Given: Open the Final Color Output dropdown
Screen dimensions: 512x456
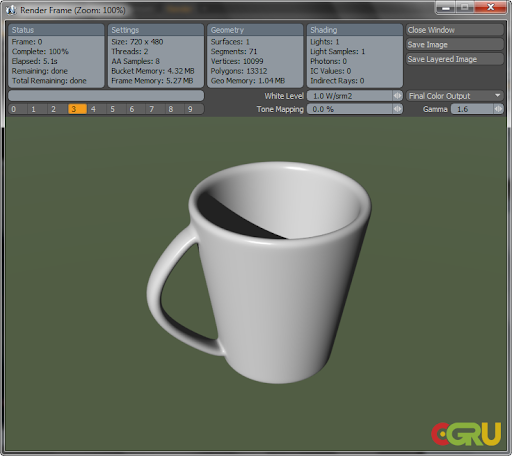Looking at the screenshot, I should tap(454, 96).
